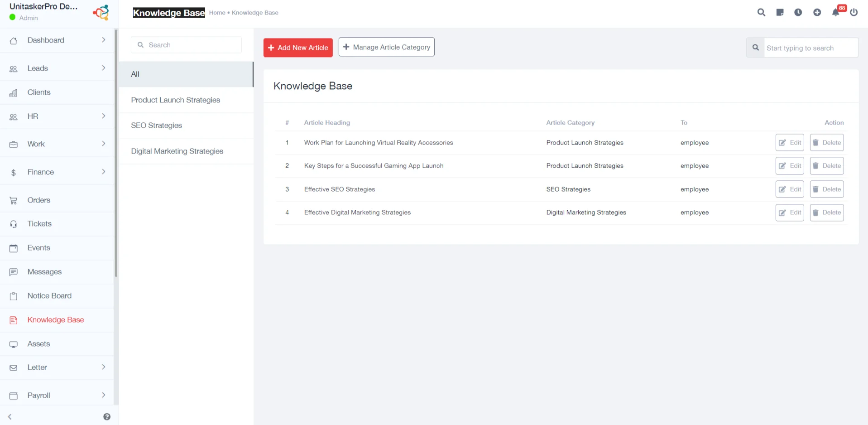Viewport: 868px width, 425px height.
Task: Open the Messages menu item
Action: tap(57, 272)
